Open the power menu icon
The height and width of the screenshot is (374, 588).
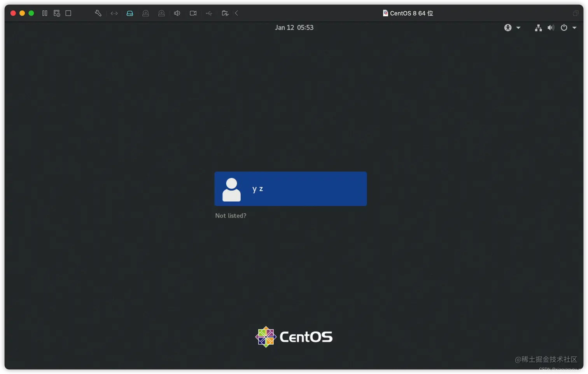[x=564, y=28]
